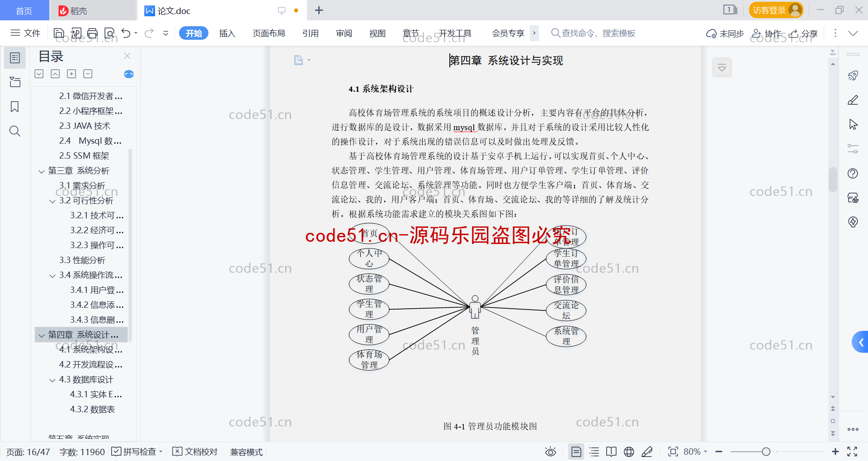868x461 pixels.
Task: Expand more ribbon tabs arrow
Action: (x=534, y=33)
